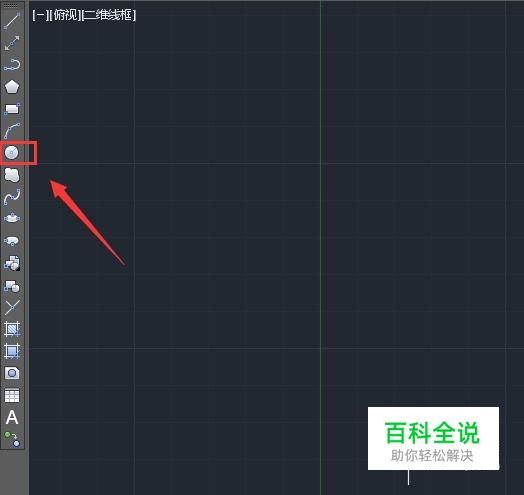Select the Spline curve tool
The height and width of the screenshot is (495, 524).
[12, 197]
